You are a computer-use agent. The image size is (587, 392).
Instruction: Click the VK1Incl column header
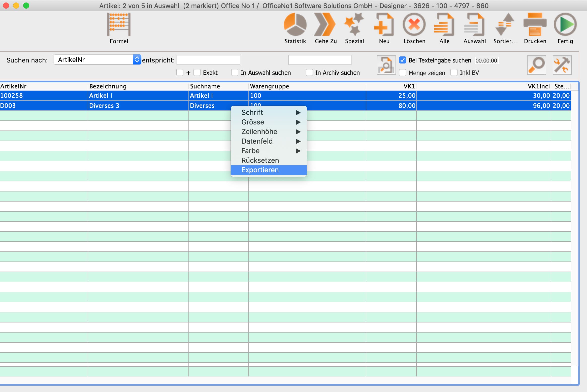point(484,86)
